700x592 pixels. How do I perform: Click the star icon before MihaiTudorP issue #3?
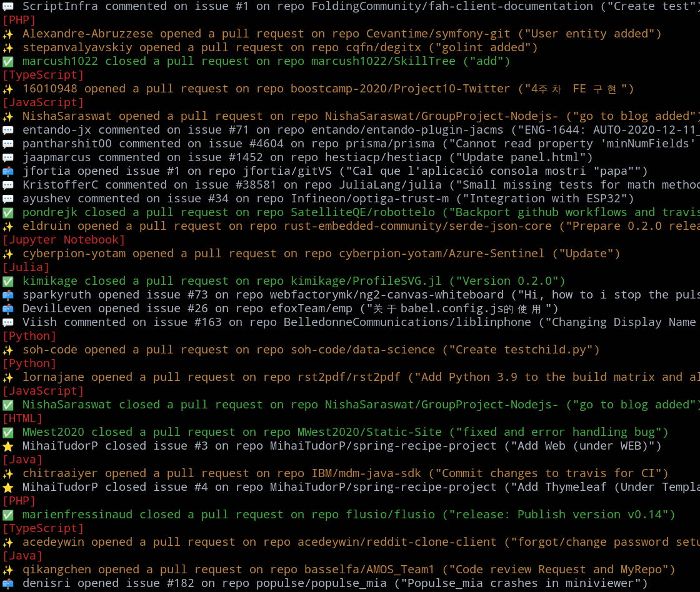pos(8,446)
